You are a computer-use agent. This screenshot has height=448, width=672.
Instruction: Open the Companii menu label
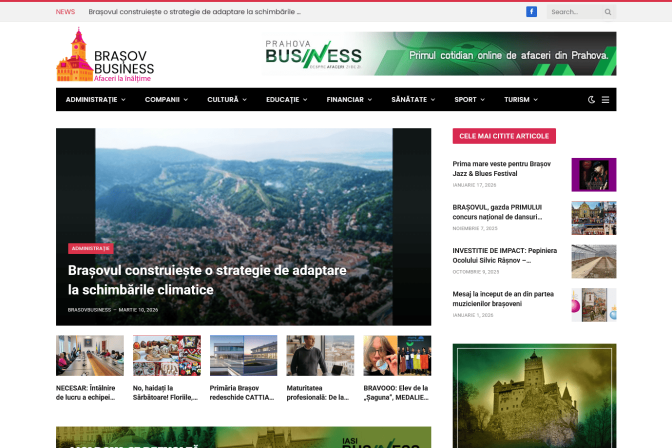pos(162,99)
